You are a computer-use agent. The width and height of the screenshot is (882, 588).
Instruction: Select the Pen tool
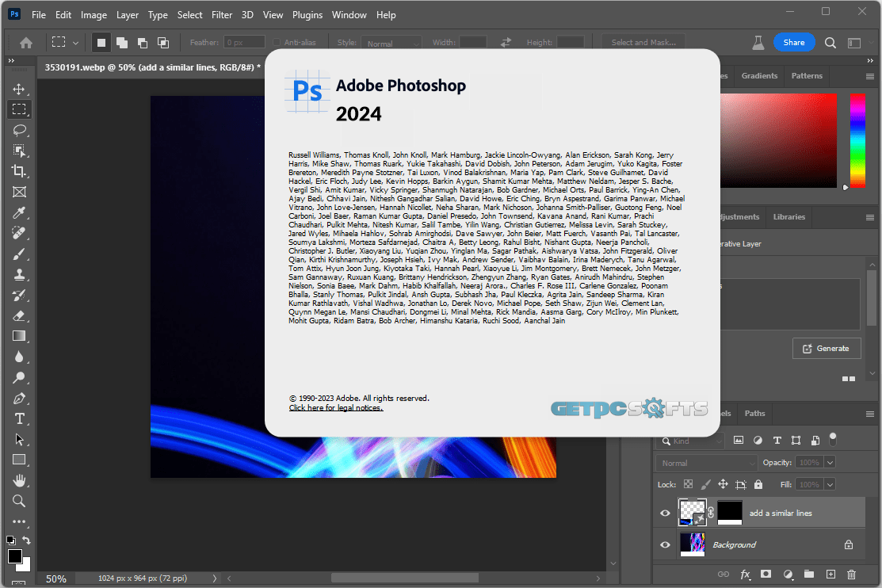coord(19,399)
